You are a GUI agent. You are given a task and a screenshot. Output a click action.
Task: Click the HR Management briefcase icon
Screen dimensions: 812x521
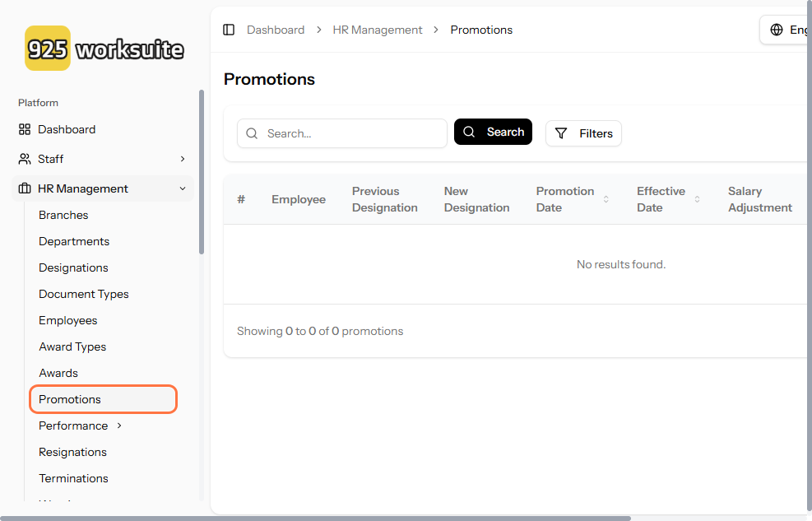click(25, 188)
